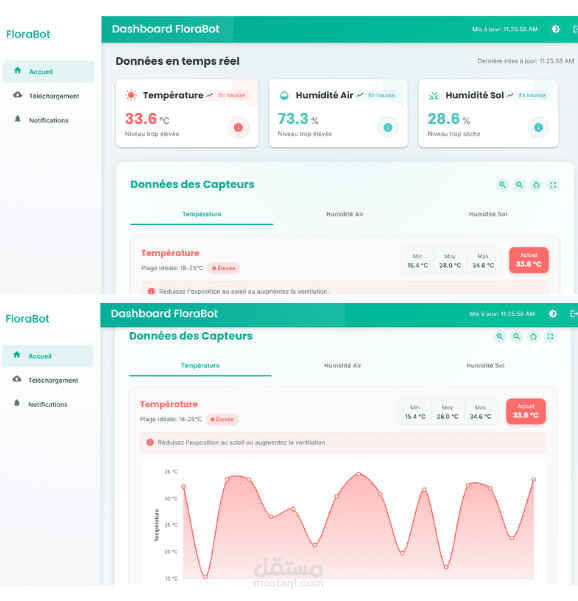Click the Niveau trop sèche text on Humidité Sol card
Screen dimensions: 578x601
pyautogui.click(x=454, y=134)
